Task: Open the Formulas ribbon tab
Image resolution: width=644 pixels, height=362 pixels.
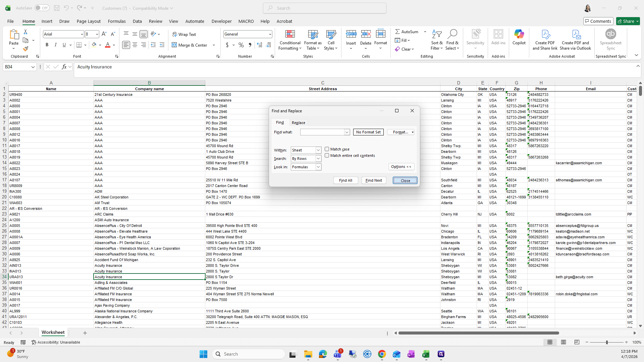Action: click(x=117, y=21)
